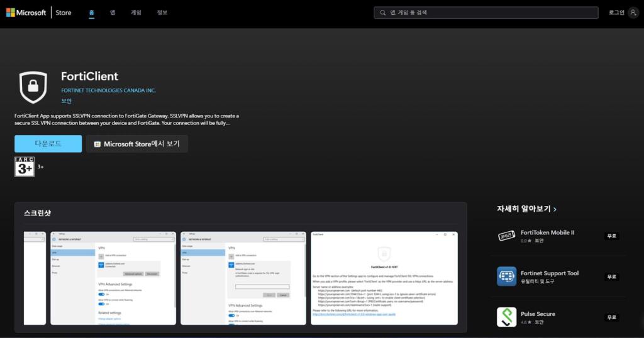
Task: Click the IARC 3+ rating badge
Action: click(25, 166)
